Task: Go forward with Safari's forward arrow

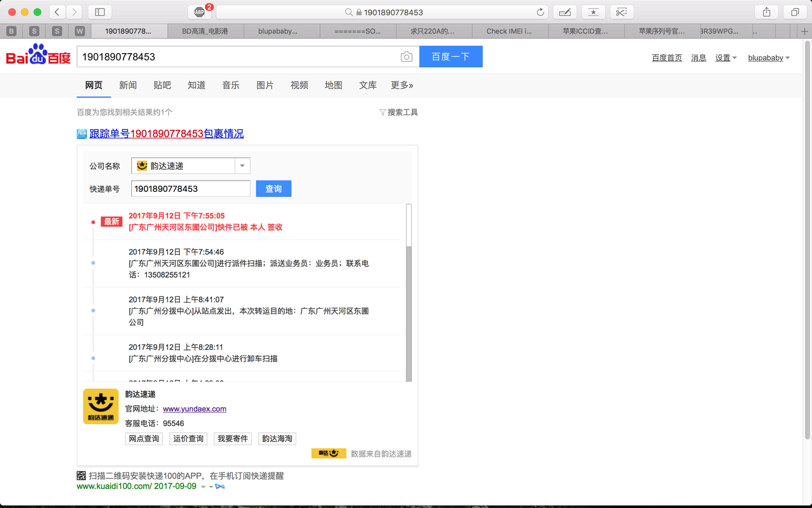Action: point(74,12)
